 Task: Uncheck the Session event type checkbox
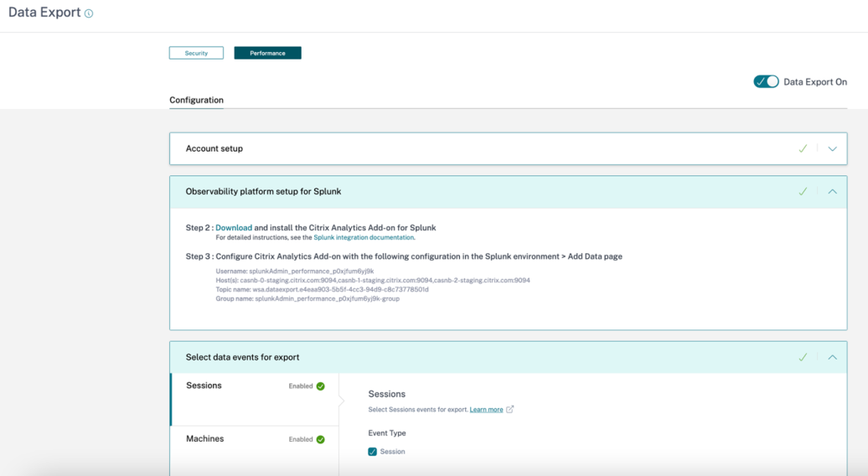point(373,452)
